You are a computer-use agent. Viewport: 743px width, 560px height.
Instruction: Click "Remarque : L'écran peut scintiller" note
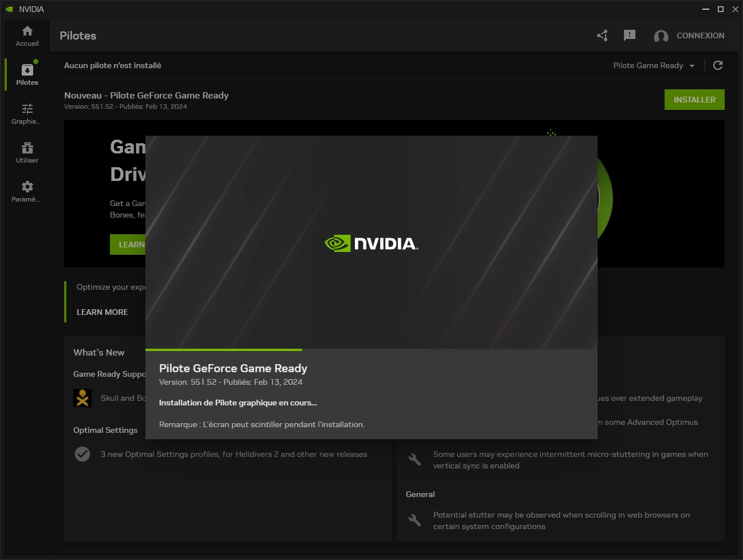coord(262,424)
